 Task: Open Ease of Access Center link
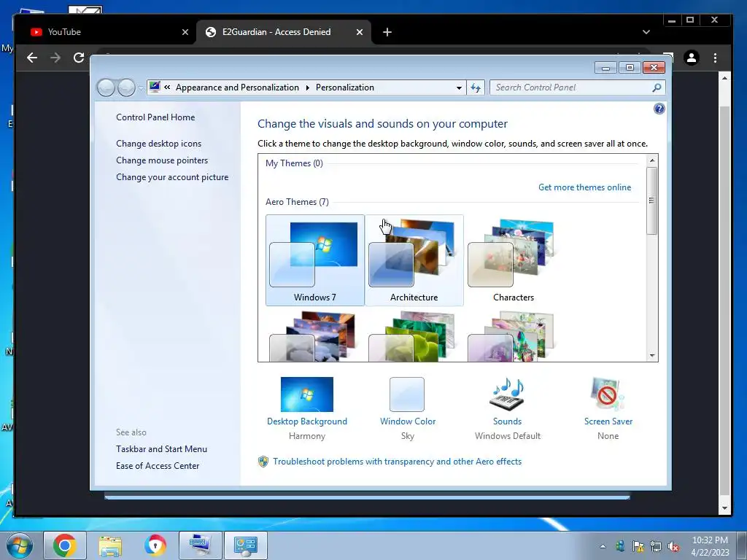(158, 466)
